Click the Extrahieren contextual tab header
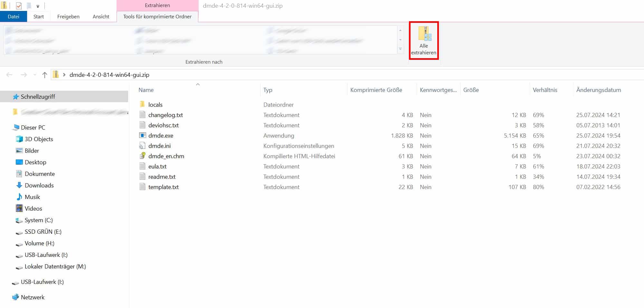 click(x=157, y=5)
